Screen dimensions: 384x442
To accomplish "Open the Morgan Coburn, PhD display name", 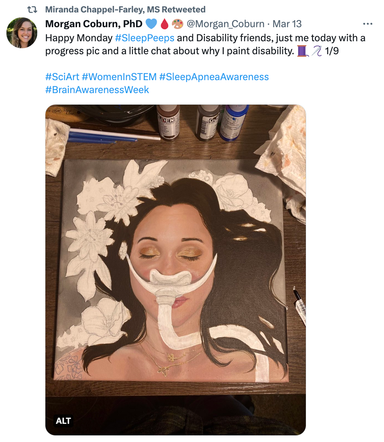I will coord(94,24).
